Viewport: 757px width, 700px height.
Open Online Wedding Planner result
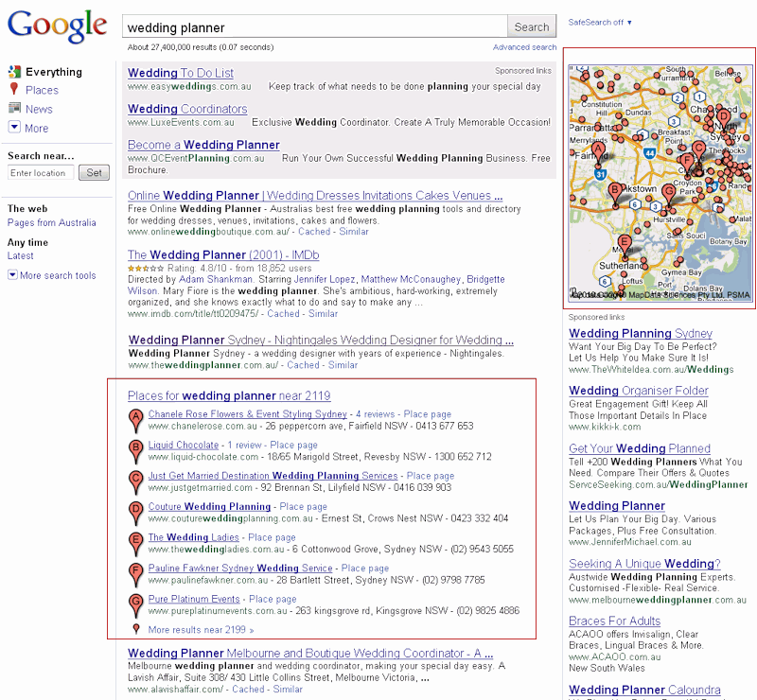coord(315,195)
